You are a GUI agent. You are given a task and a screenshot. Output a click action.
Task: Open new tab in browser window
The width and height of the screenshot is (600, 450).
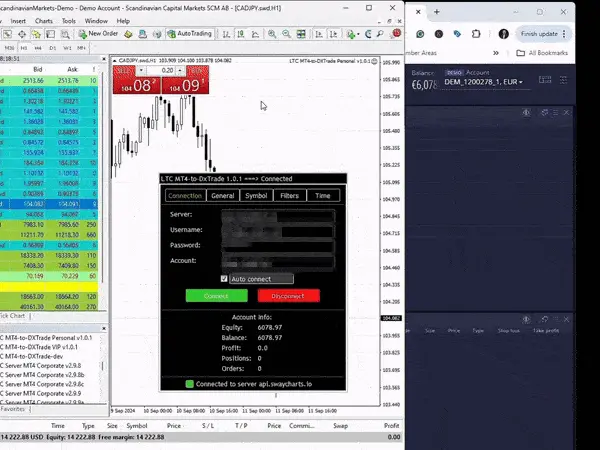437,11
